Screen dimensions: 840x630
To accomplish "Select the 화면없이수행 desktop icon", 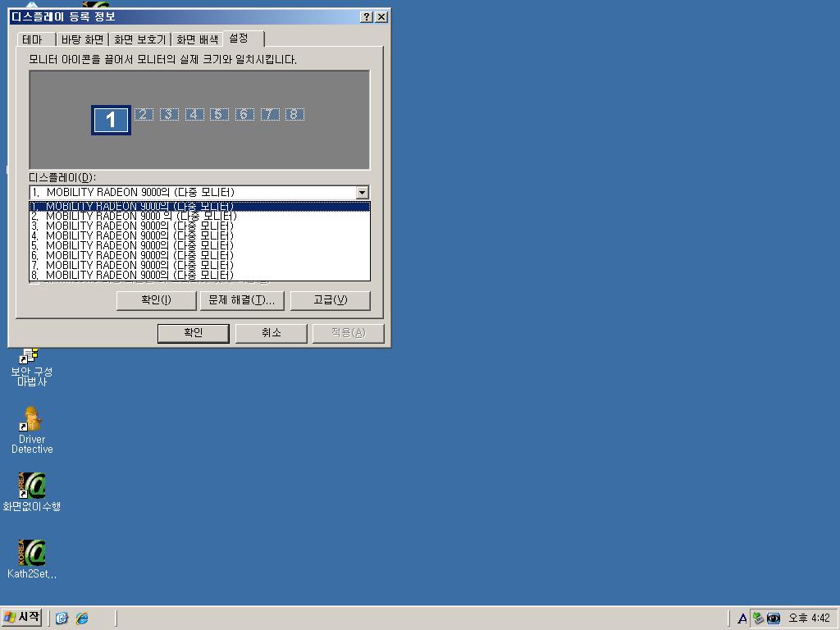I will [x=32, y=492].
